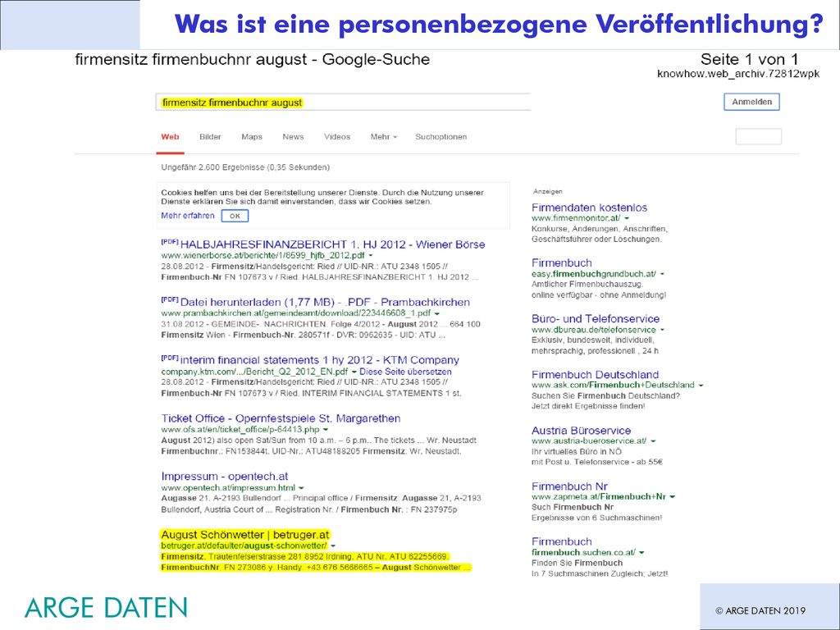Expand arrow next to www.firmenmonitor.at
Viewport: 840px width, 630px height.
coord(626,218)
